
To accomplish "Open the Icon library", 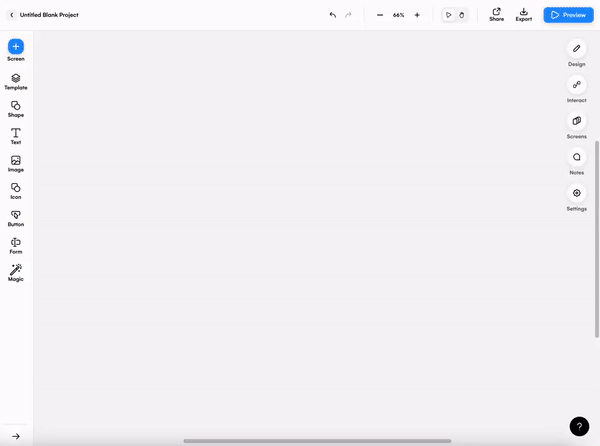I will (16, 191).
